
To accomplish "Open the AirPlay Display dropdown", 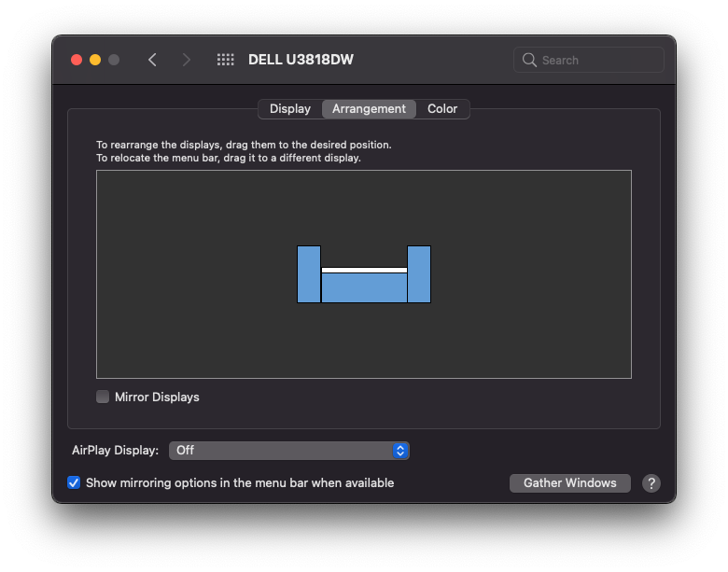I will pos(288,451).
